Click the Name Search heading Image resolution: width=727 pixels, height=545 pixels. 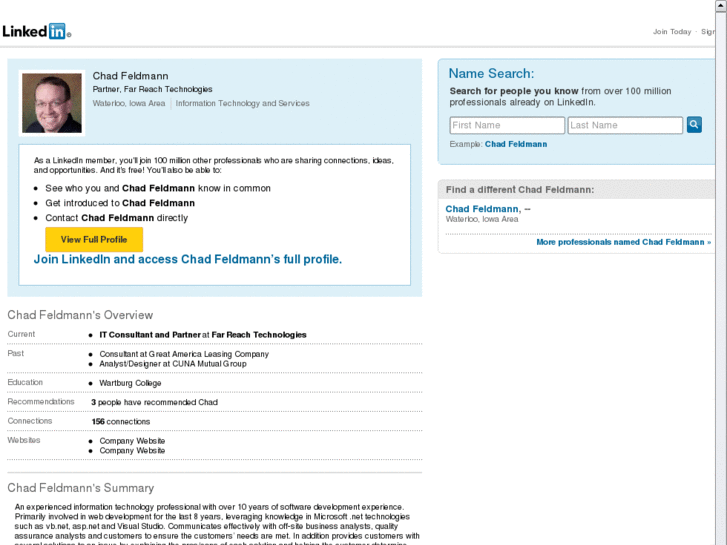491,74
